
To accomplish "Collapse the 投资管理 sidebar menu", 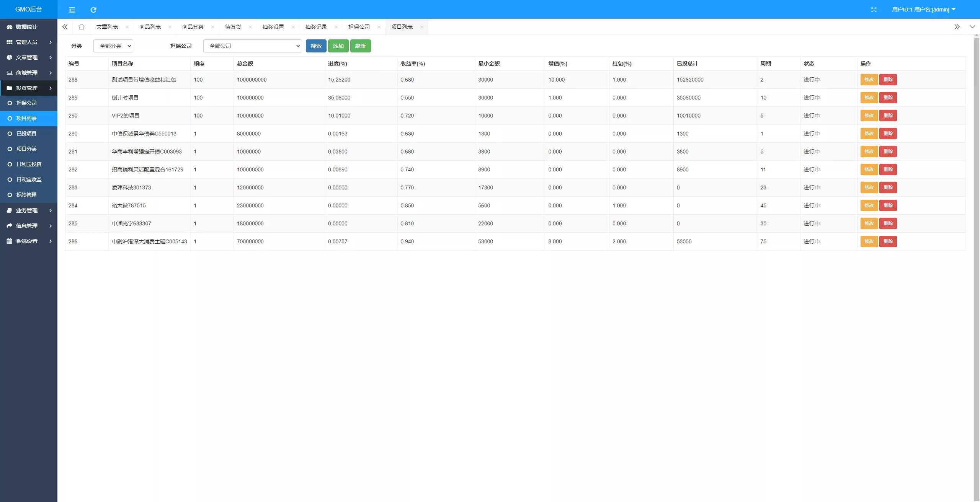I will coord(29,88).
